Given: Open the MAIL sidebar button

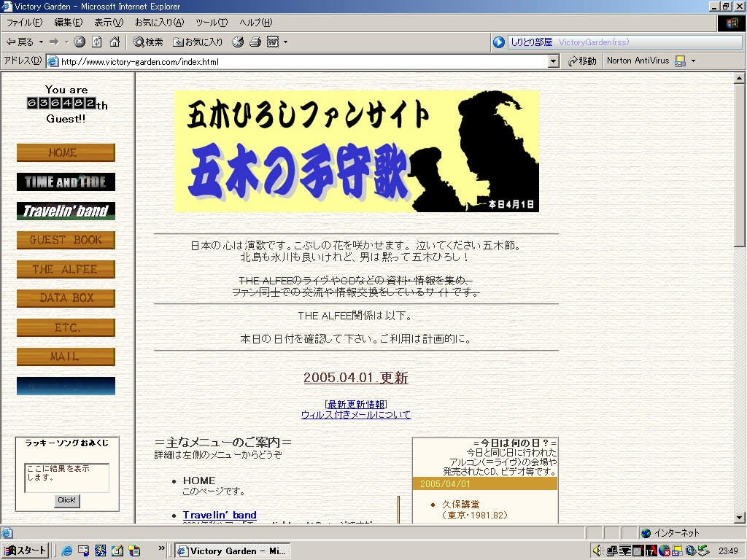Looking at the screenshot, I should point(66,357).
